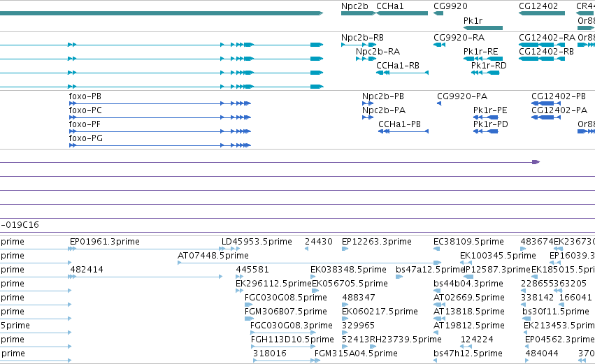Image resolution: width=595 pixels, height=364 pixels.
Task: Click the CG12402 gene label
Action: click(538, 6)
